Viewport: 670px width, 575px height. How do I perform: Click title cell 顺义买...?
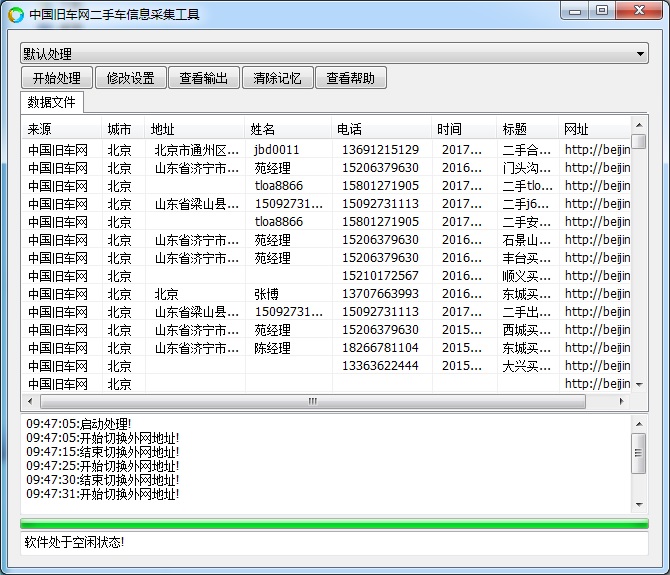(x=526, y=276)
